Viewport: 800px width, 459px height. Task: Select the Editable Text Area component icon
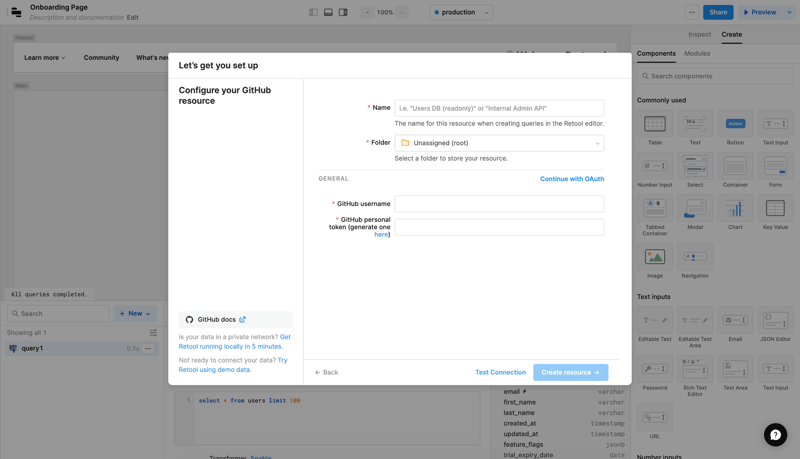tap(695, 320)
